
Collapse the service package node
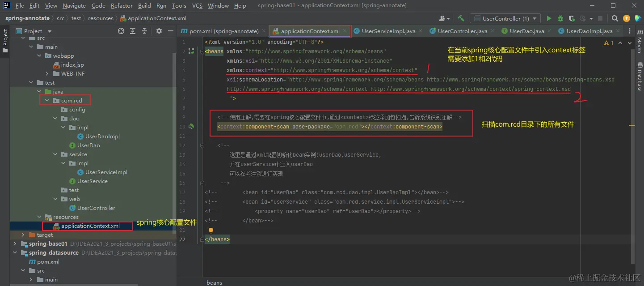click(56, 154)
